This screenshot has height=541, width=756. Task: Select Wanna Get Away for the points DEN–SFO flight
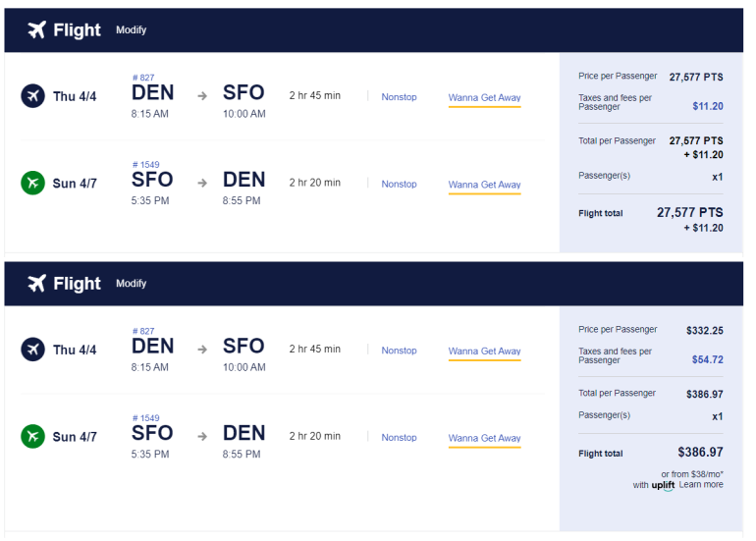coord(484,98)
